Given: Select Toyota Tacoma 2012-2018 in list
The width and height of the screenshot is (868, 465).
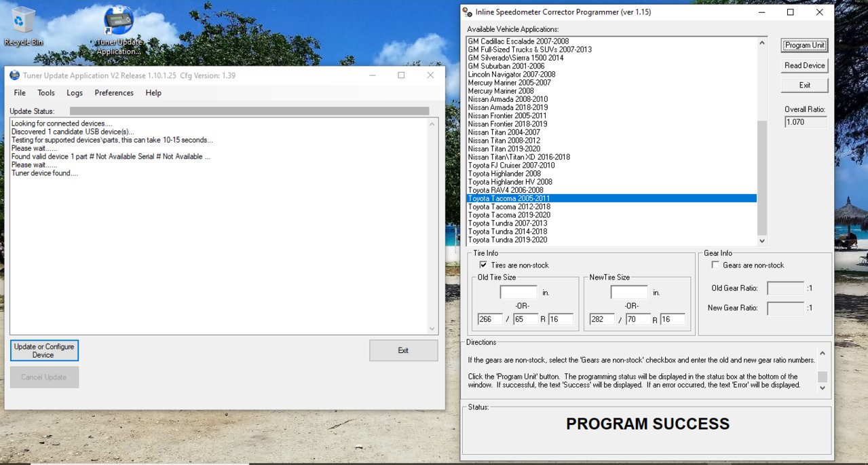Looking at the screenshot, I should point(611,206).
